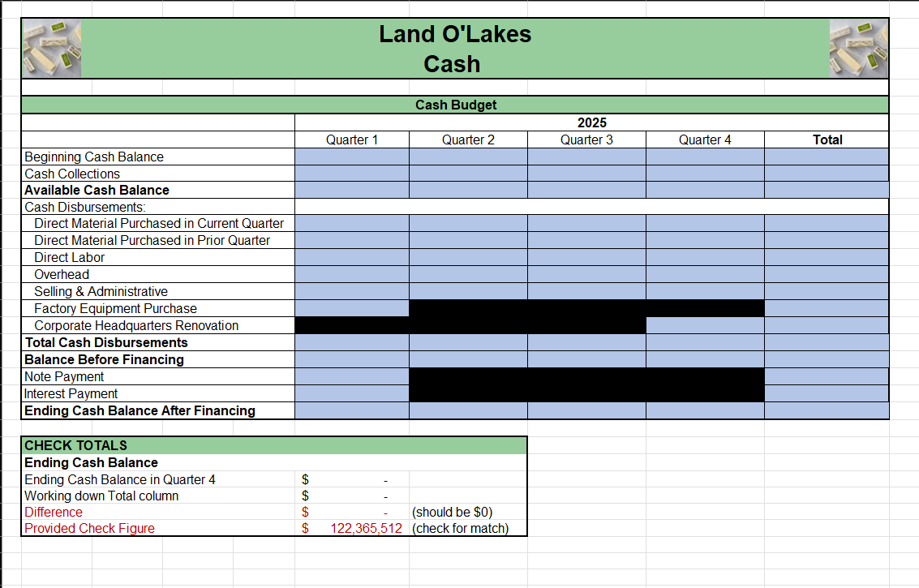Select Note Payment Quarter 1 input cell

tap(352, 376)
